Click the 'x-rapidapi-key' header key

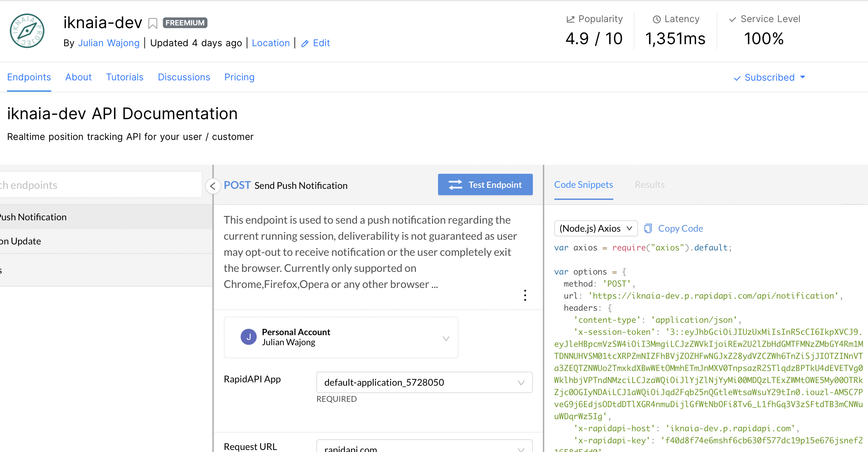tap(613, 441)
